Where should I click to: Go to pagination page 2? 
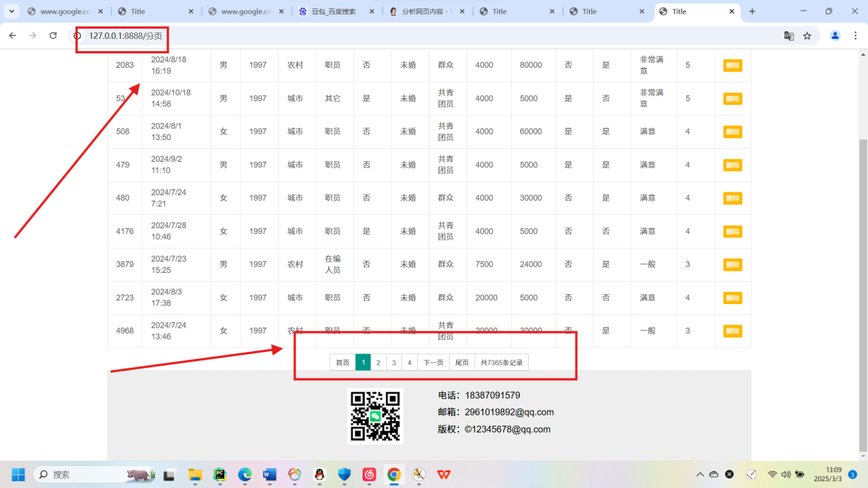379,363
